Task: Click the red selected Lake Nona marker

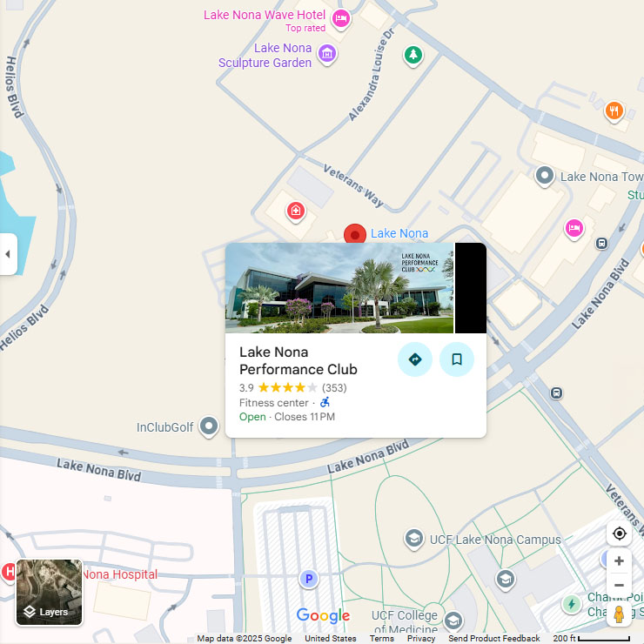Action: pos(355,234)
